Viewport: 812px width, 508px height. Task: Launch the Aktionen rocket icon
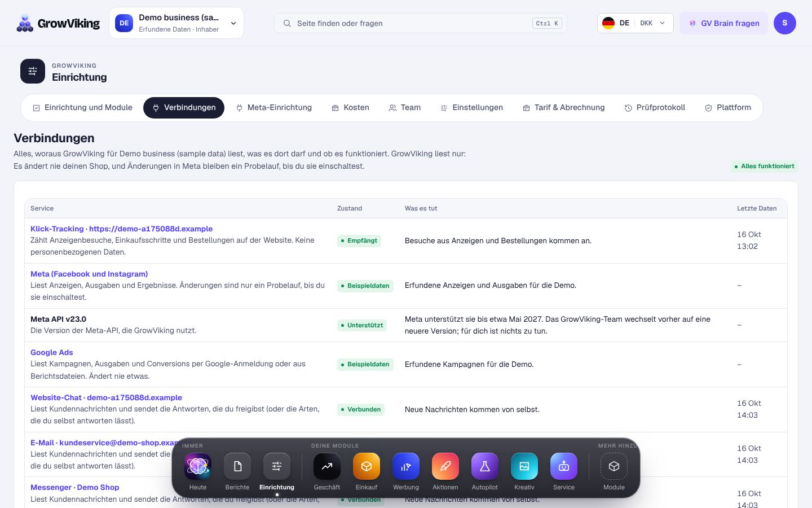445,466
